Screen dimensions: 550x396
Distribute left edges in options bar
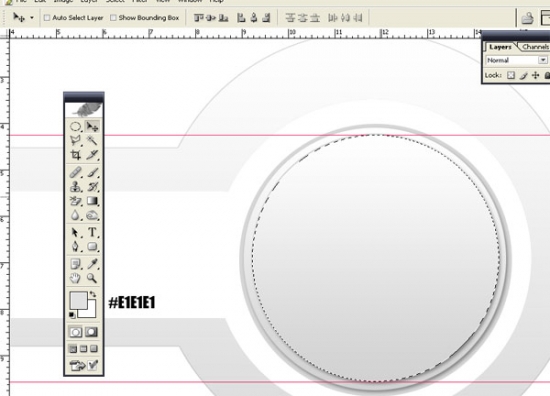(x=333, y=18)
